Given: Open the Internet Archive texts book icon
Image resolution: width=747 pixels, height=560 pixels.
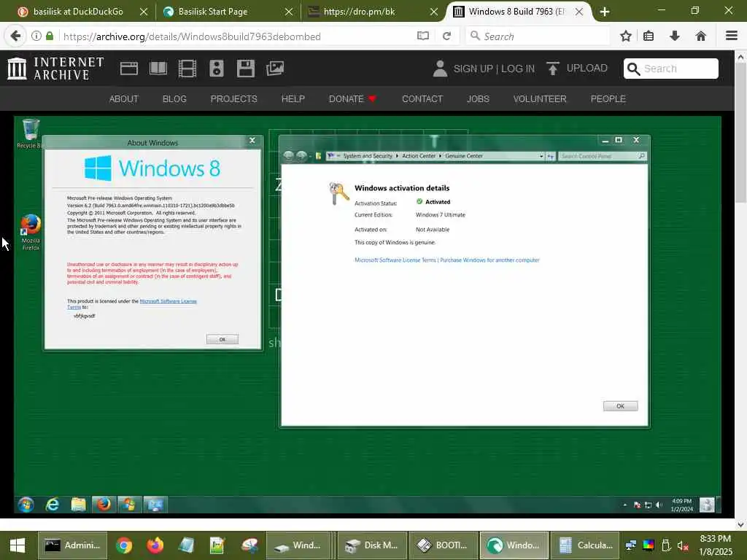Looking at the screenshot, I should [158, 69].
